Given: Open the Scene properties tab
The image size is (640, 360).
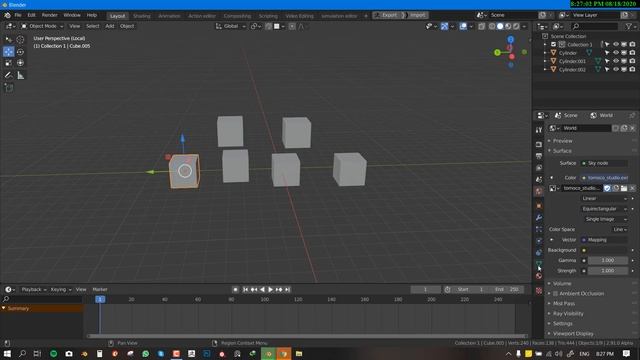Looking at the screenshot, I should tap(539, 180).
